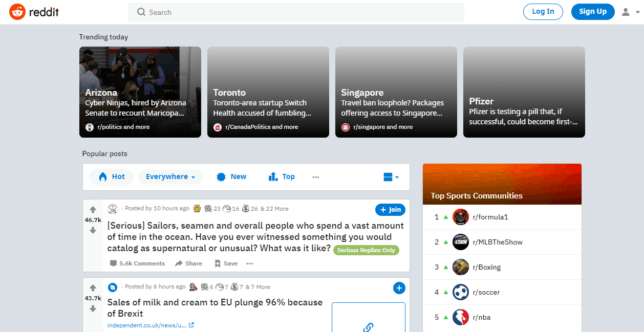644x332 pixels.
Task: Open the Reddit home logo
Action: (x=34, y=12)
